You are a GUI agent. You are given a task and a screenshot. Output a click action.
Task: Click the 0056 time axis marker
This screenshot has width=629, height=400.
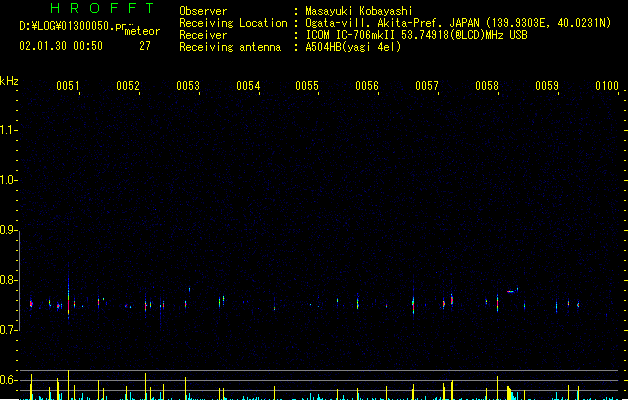click(x=367, y=86)
